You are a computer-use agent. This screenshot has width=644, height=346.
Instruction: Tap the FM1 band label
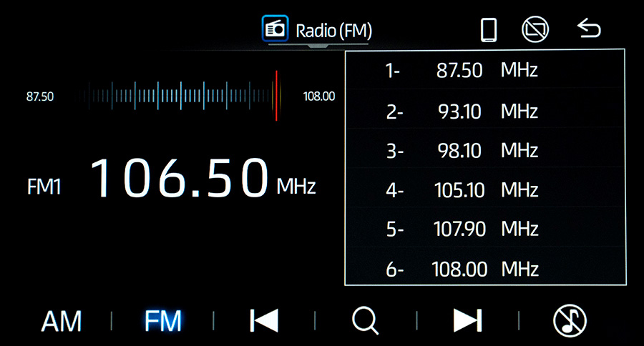pos(44,187)
